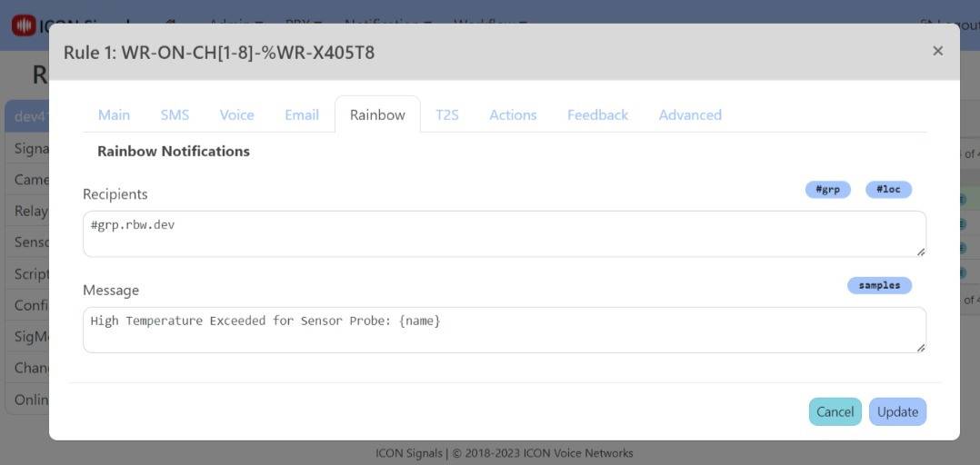The image size is (980, 465).
Task: Grab the Recipients field resize handle
Action: click(921, 252)
